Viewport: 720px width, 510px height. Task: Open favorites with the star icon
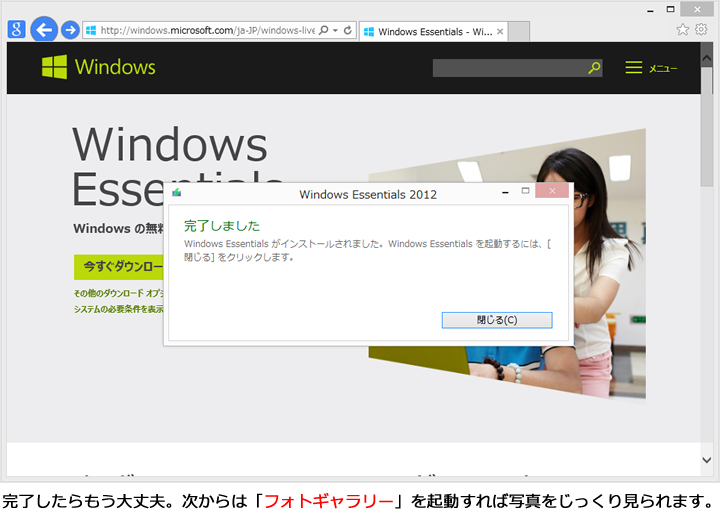coord(683,30)
